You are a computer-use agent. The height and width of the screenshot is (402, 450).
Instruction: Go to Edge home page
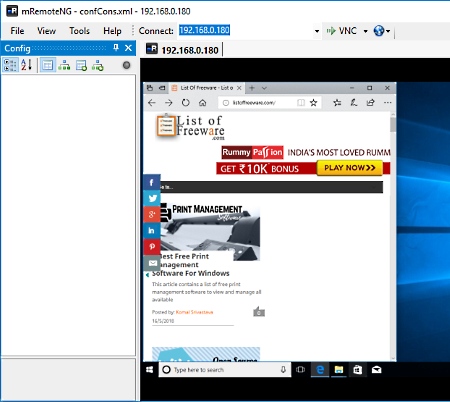pos(202,103)
